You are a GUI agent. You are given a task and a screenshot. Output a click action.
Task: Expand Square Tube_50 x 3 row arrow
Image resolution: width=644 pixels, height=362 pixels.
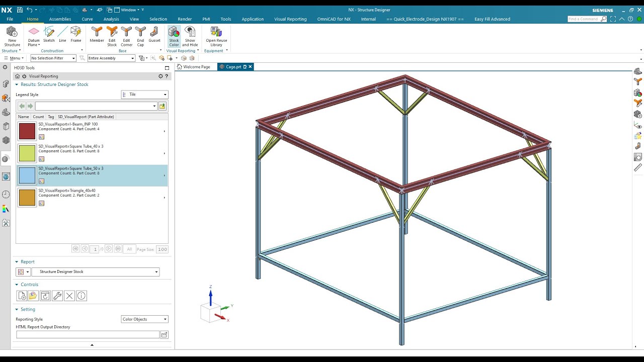coord(164,175)
